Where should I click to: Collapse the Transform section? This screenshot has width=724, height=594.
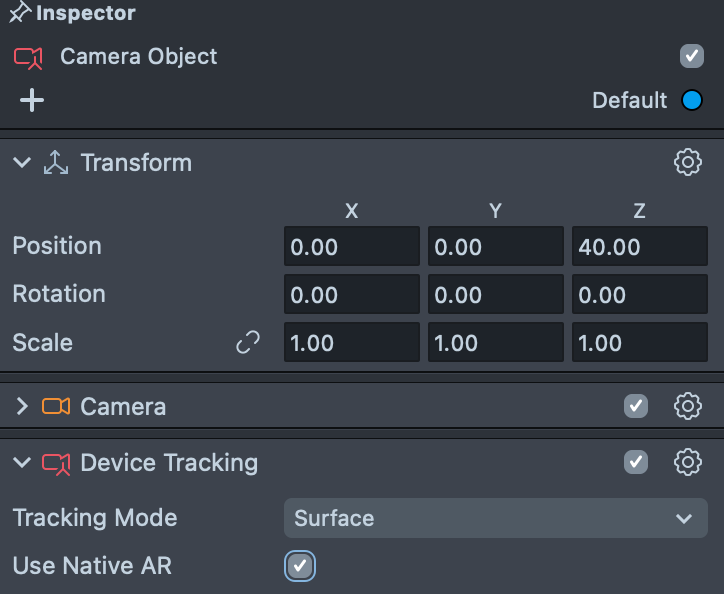pos(22,163)
